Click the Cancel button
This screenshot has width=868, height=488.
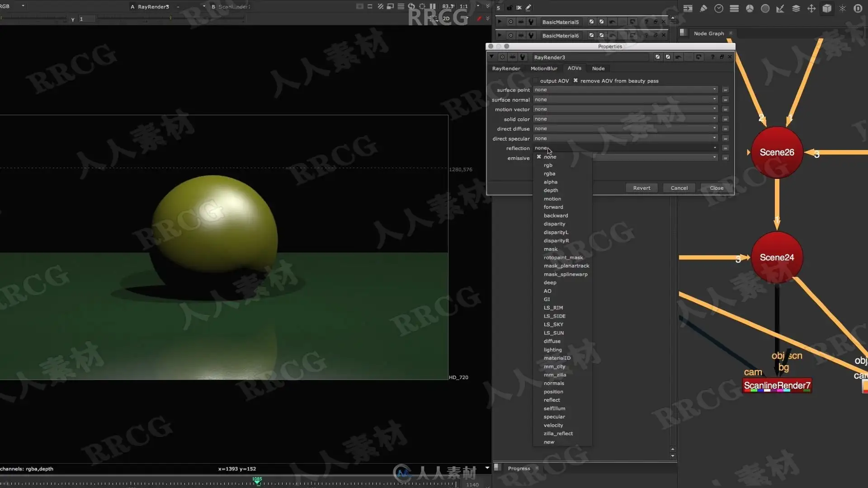[679, 188]
